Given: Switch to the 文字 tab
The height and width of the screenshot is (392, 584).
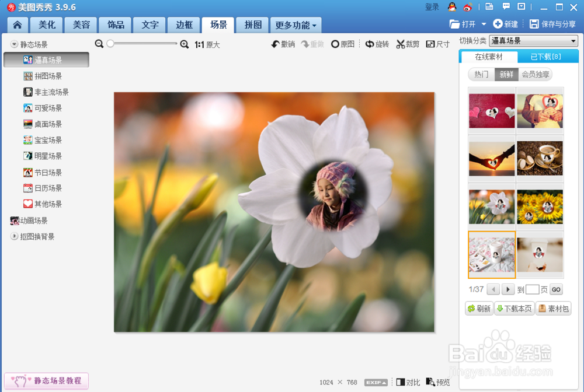Looking at the screenshot, I should click(150, 25).
